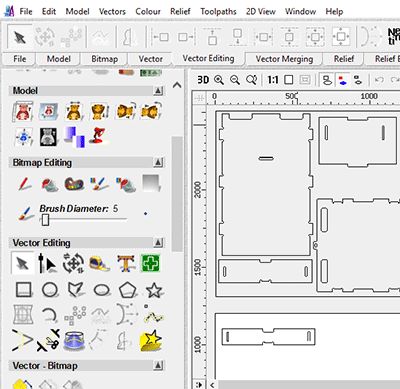Viewport: 400px width, 389px height.
Task: Open the Transform Vectors tool
Action: pos(73,263)
